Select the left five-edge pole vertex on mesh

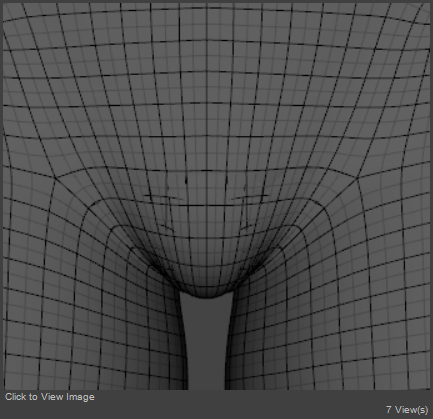pyautogui.click(x=55, y=179)
